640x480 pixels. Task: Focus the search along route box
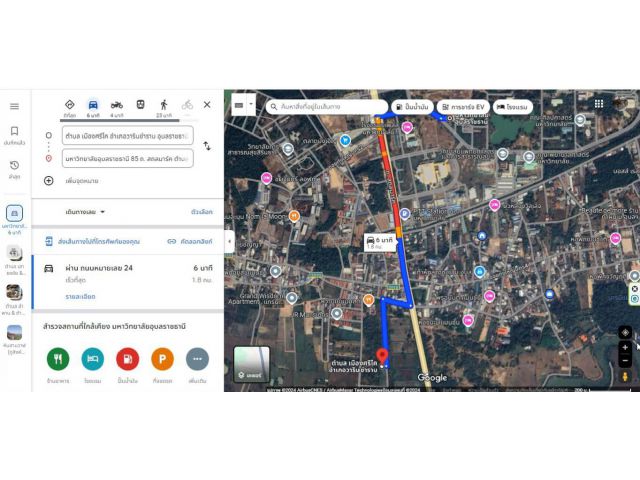[327, 107]
